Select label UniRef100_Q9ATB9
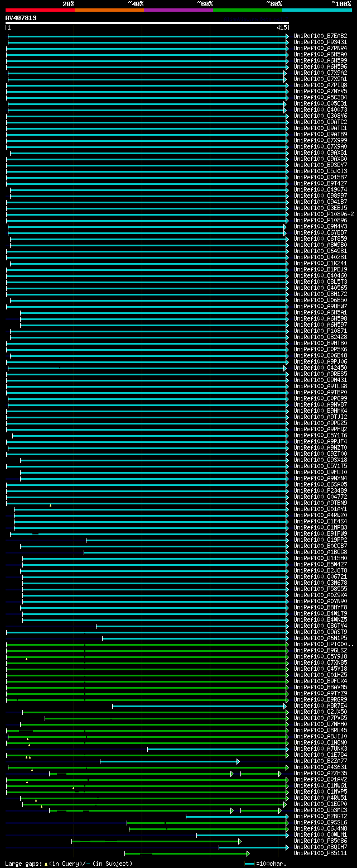This screenshot has width=357, height=868. (x=320, y=134)
